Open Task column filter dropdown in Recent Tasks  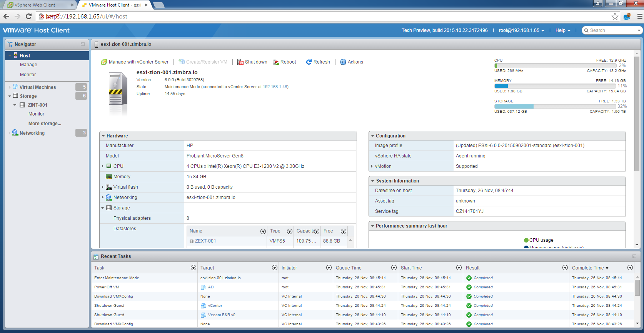click(x=193, y=268)
